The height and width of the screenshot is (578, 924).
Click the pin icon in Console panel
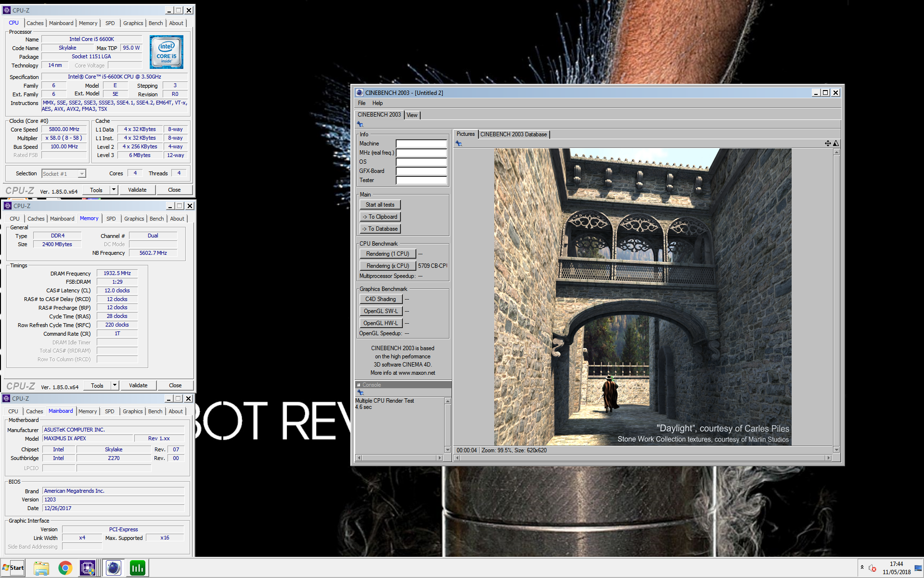click(x=360, y=393)
